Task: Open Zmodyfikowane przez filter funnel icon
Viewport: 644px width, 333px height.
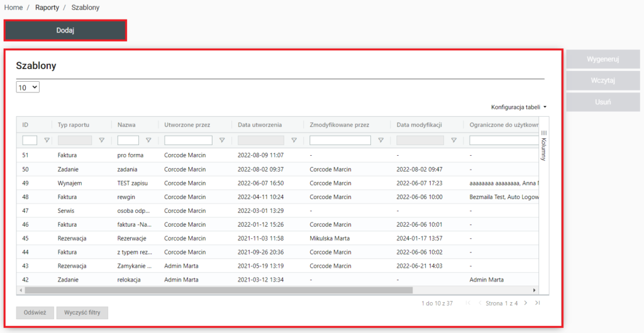Action: click(x=380, y=141)
